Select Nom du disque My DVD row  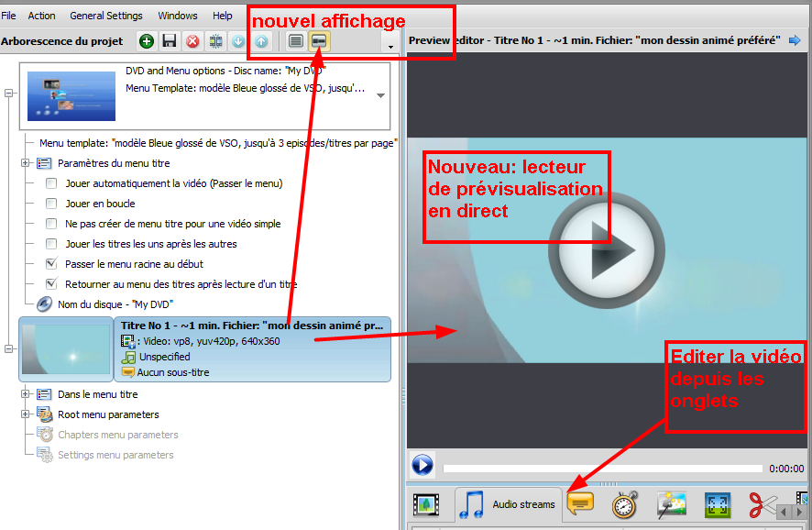115,304
